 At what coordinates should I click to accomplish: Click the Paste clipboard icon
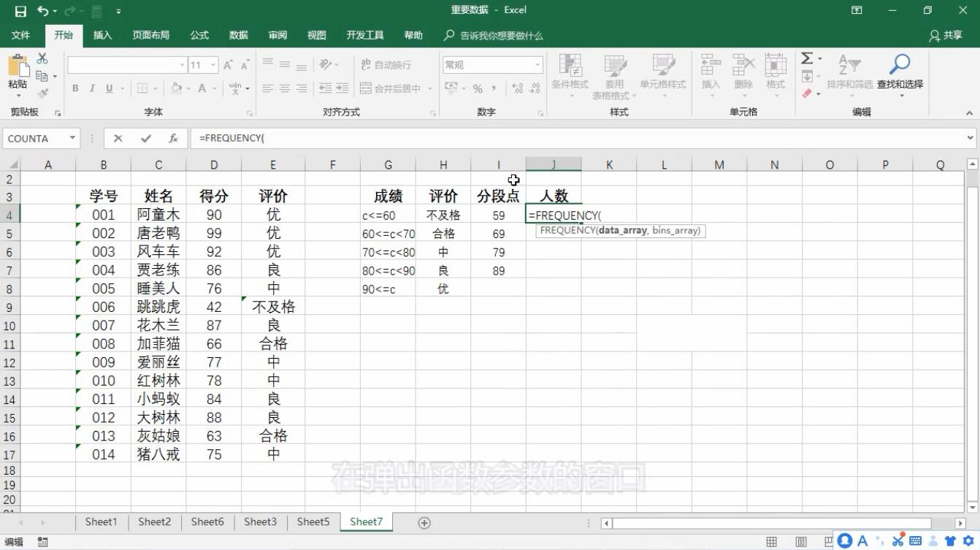tap(18, 67)
